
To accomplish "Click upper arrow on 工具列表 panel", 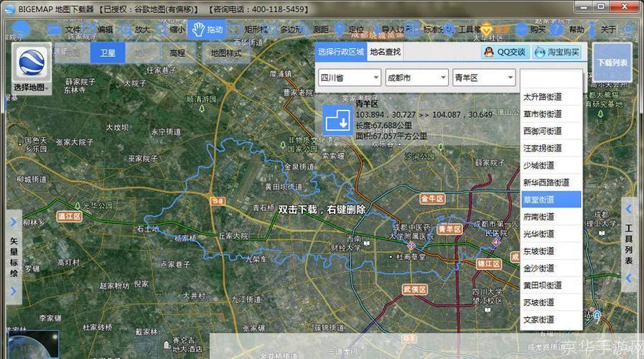I will pos(629,209).
